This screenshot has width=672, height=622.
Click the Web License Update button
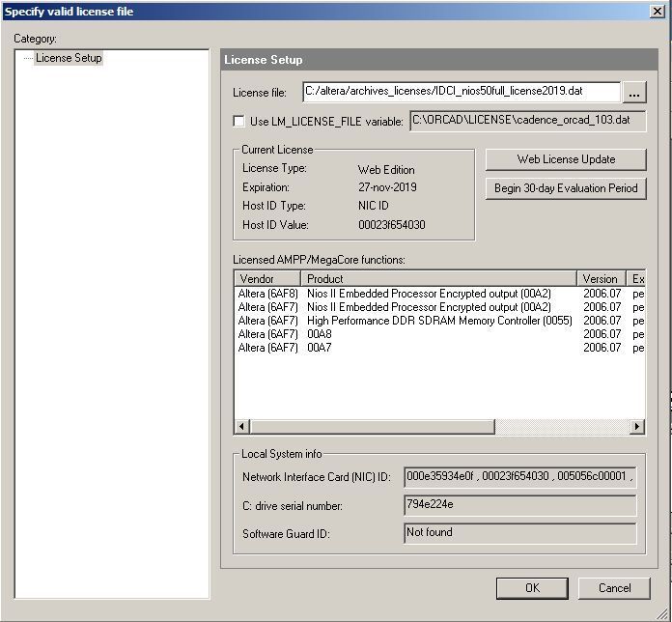point(566,159)
